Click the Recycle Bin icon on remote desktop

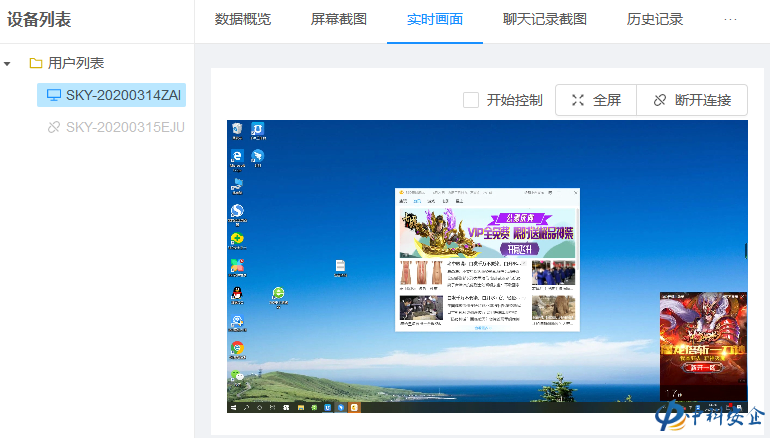pyautogui.click(x=237, y=129)
